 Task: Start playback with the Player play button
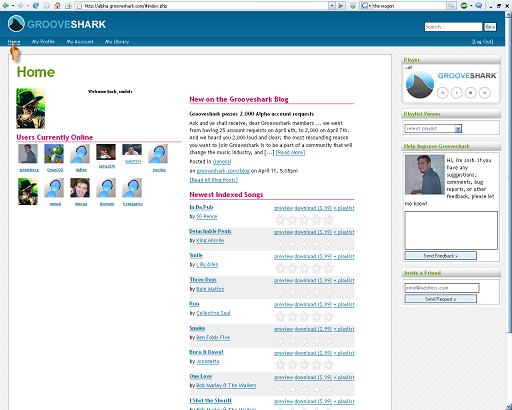457,93
